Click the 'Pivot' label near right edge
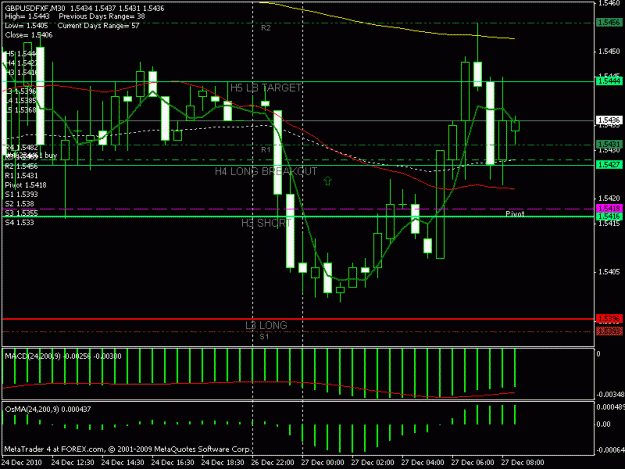The image size is (625, 469). (x=515, y=214)
